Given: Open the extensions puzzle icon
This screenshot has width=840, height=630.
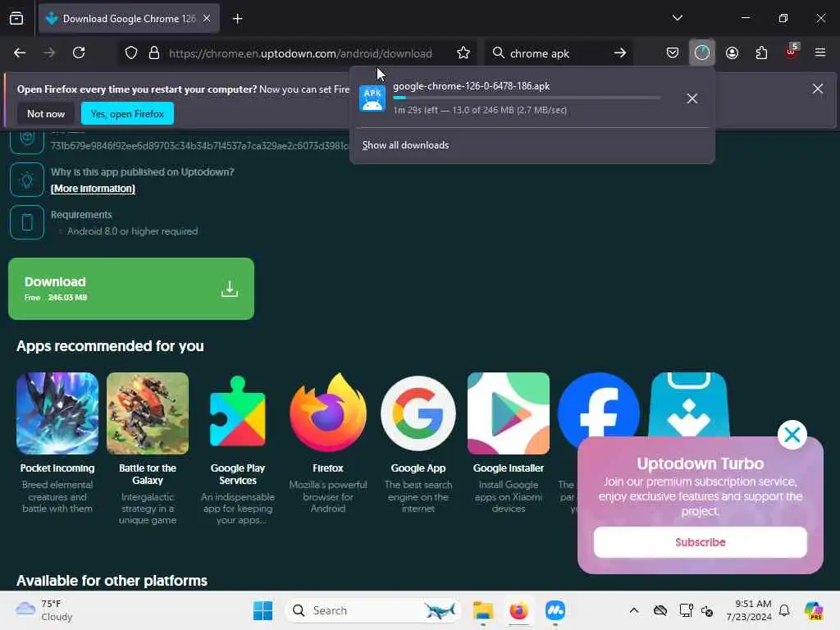Looking at the screenshot, I should [761, 52].
